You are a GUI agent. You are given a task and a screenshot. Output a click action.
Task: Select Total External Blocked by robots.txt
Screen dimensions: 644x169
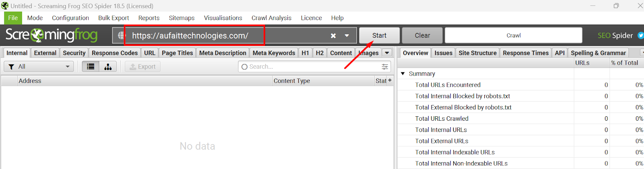pos(521,107)
